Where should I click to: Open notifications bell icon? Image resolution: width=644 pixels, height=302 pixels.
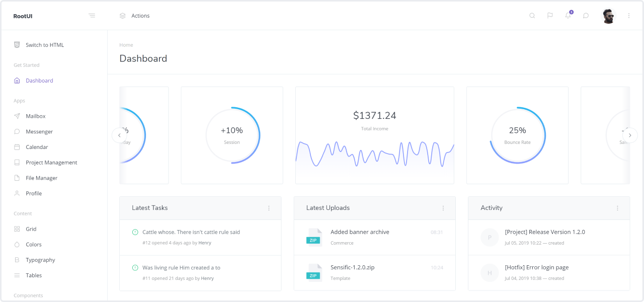[x=568, y=16]
